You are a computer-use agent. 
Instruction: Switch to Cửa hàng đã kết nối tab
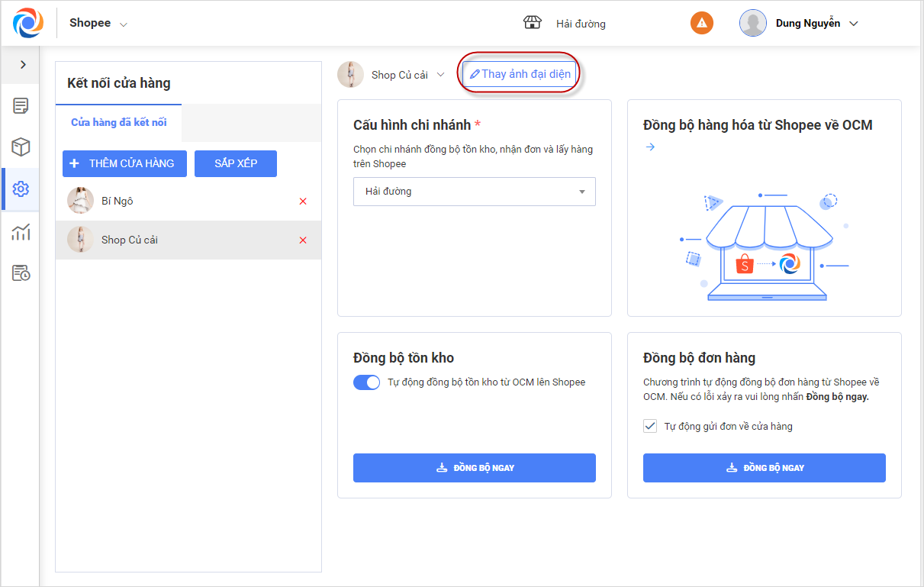[x=119, y=122]
